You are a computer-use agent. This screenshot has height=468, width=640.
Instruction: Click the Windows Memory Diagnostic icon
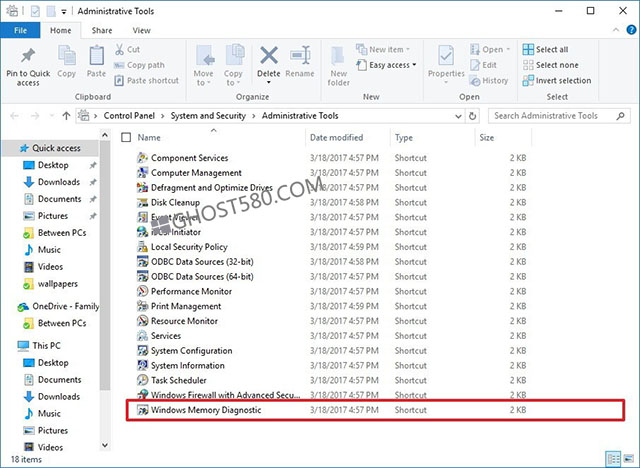click(142, 410)
